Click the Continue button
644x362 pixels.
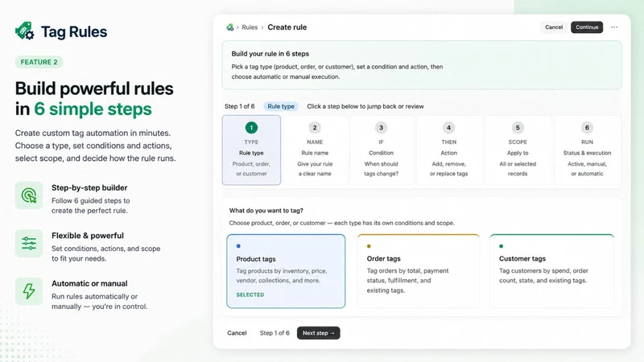pyautogui.click(x=587, y=27)
